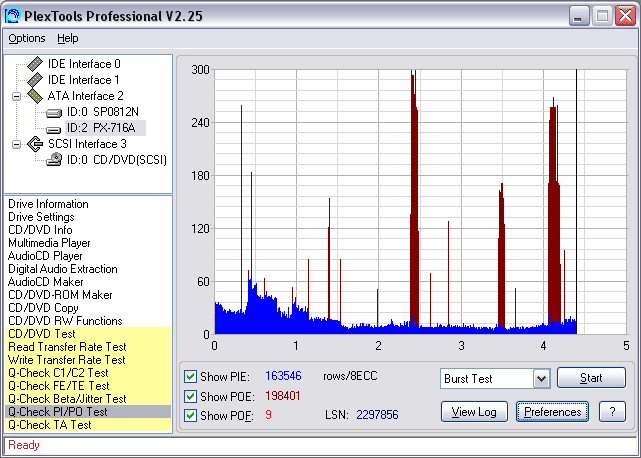Select Q-Check PI/PO Test
Screen dimensions: 641x458
coord(88,412)
